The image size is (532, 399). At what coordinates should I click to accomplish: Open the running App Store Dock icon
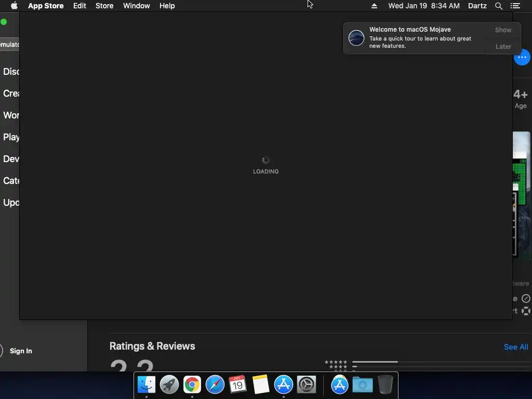pos(283,385)
